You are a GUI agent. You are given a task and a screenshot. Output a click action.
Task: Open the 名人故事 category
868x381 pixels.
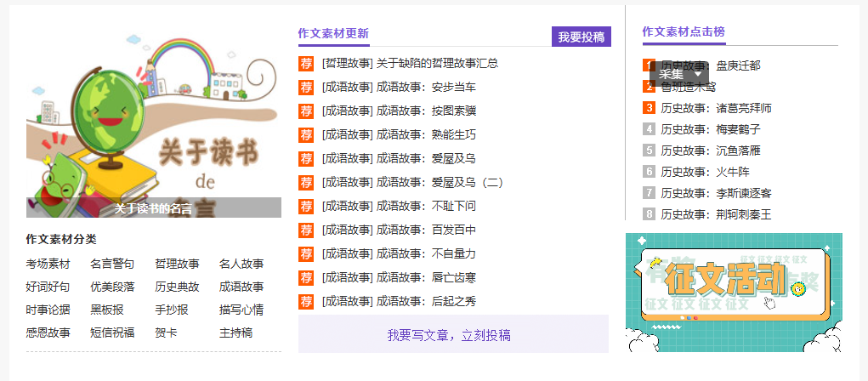pos(241,264)
